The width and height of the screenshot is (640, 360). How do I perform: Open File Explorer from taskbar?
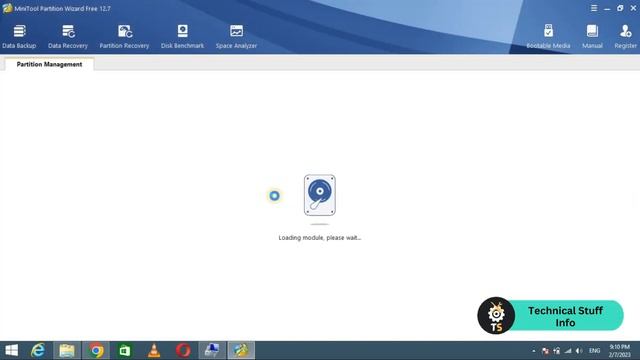(x=67, y=350)
